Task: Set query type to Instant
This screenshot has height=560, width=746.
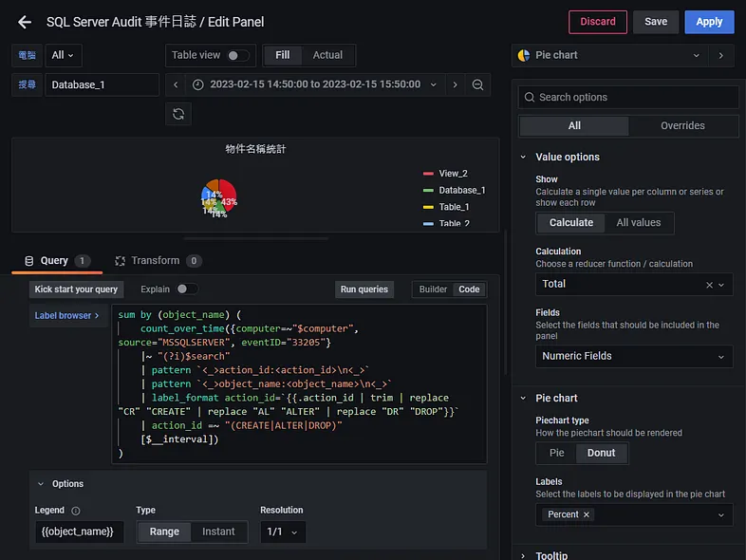Action: (218, 532)
